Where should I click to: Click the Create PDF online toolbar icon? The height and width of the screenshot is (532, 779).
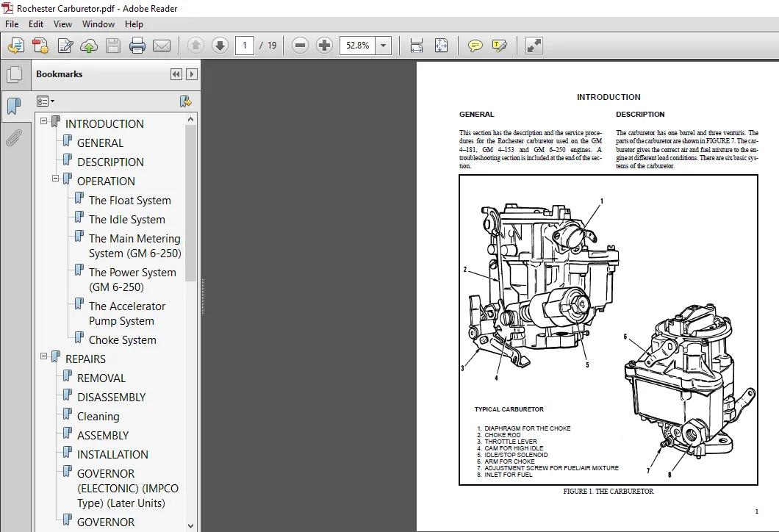[16, 46]
